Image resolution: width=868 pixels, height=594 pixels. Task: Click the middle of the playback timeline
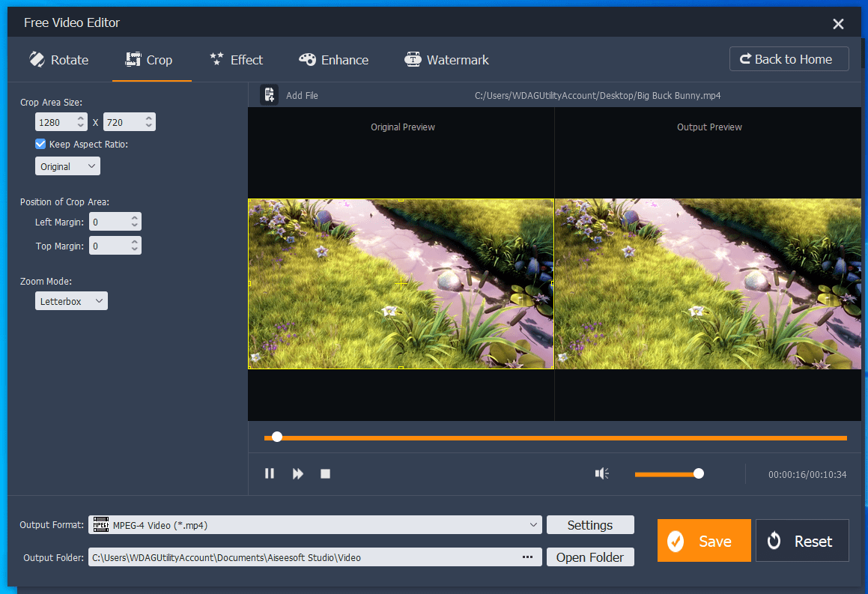pos(556,437)
